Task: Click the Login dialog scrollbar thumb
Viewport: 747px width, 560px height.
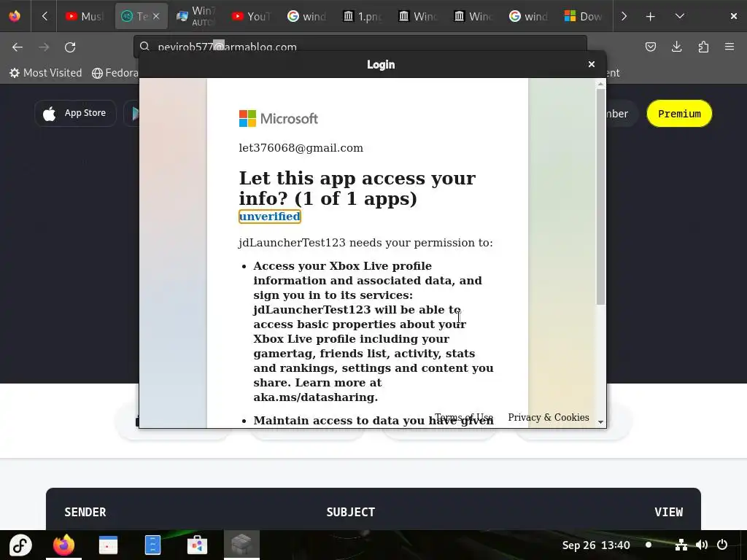Action: tap(600, 196)
